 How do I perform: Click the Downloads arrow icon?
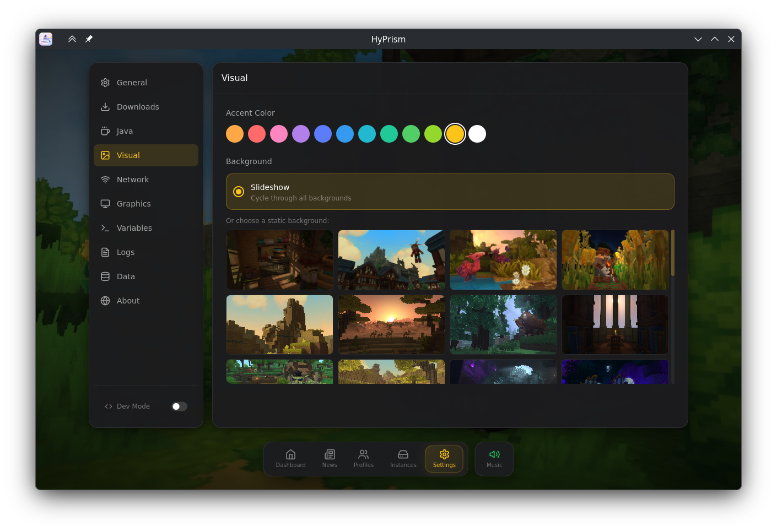pos(105,107)
